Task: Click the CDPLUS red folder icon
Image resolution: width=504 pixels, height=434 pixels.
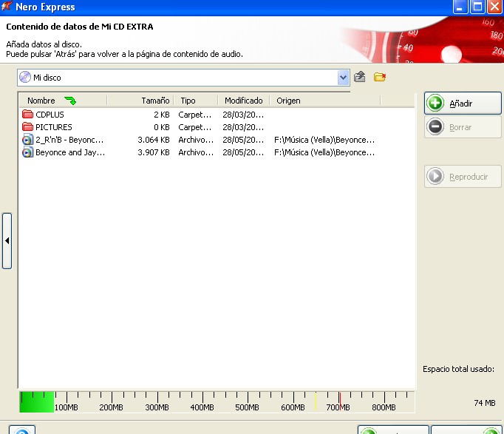Action: click(27, 114)
